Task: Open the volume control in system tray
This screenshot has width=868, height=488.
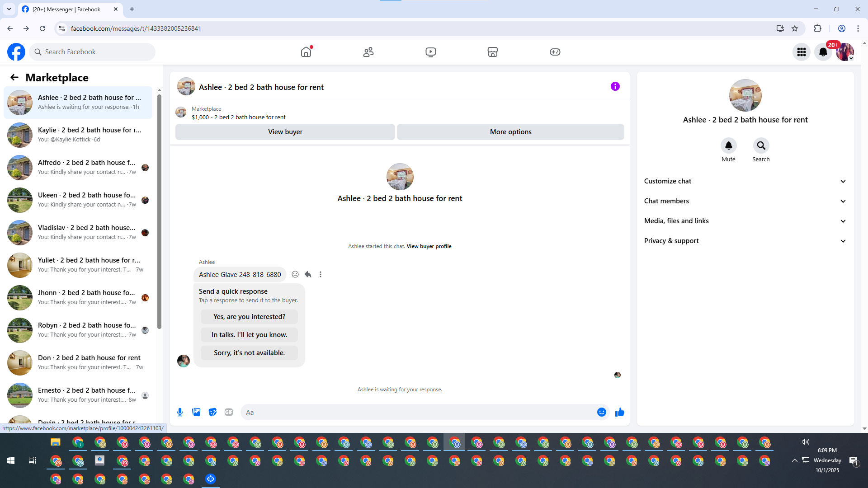Action: 806,442
